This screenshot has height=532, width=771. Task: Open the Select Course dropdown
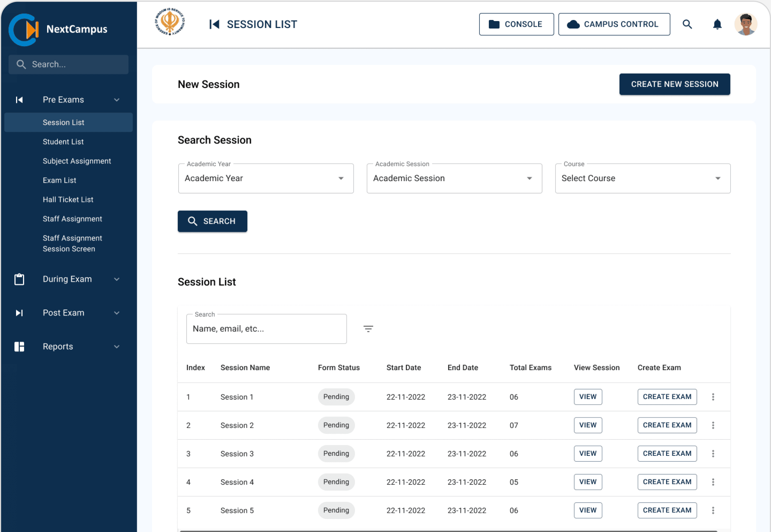[x=642, y=178]
